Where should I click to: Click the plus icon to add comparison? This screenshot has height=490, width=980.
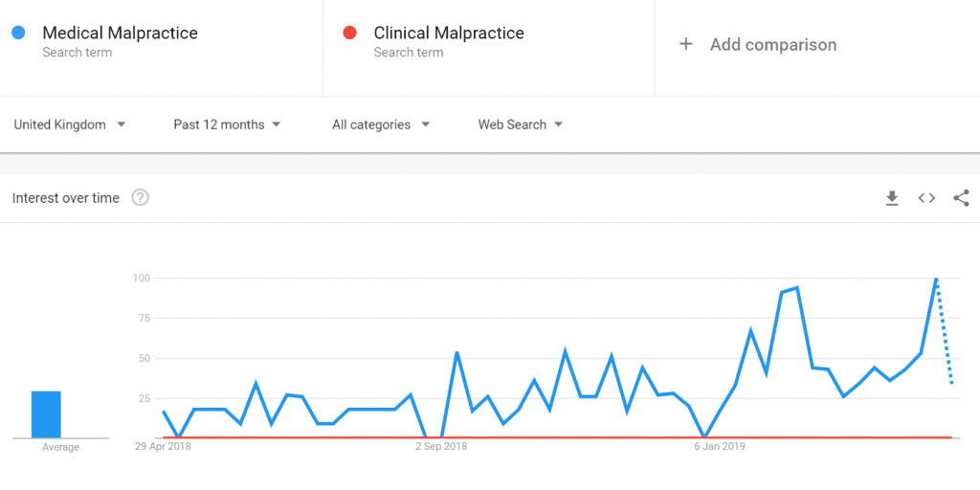[x=685, y=44]
